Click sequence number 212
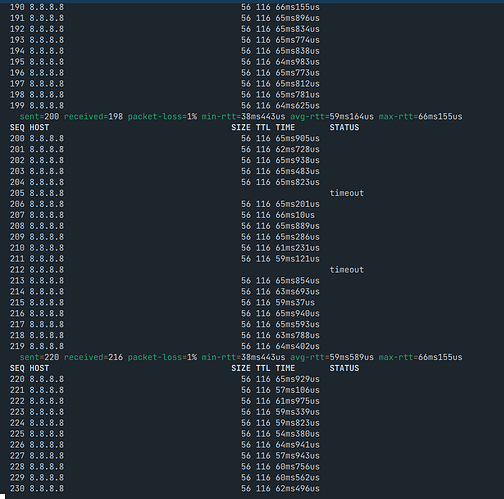 [17, 270]
